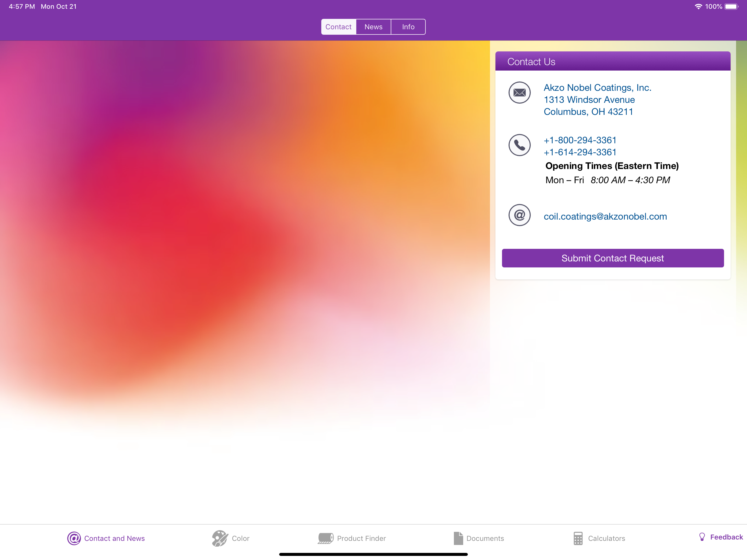747x560 pixels.
Task: Tap the @ email icon in Contact Us
Action: point(520,215)
